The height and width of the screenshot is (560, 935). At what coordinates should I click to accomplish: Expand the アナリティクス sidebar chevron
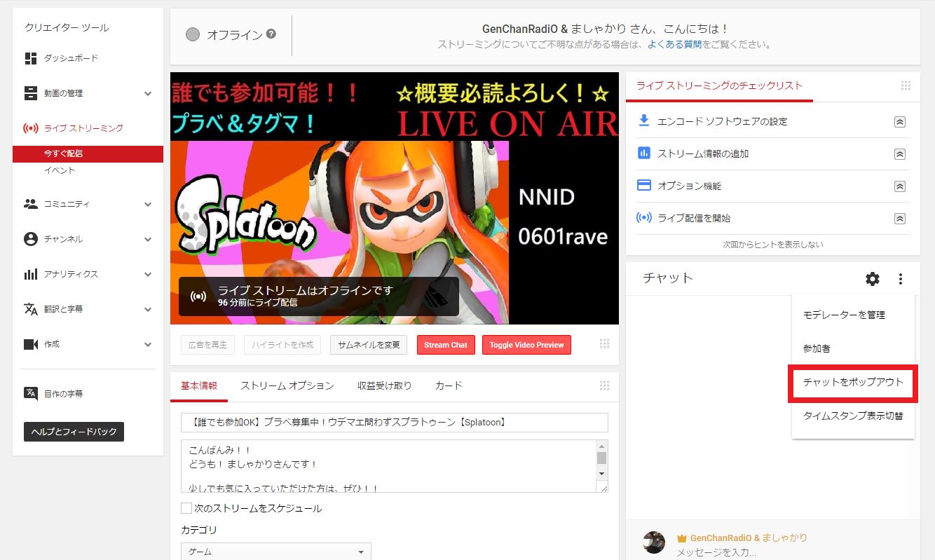click(x=148, y=274)
